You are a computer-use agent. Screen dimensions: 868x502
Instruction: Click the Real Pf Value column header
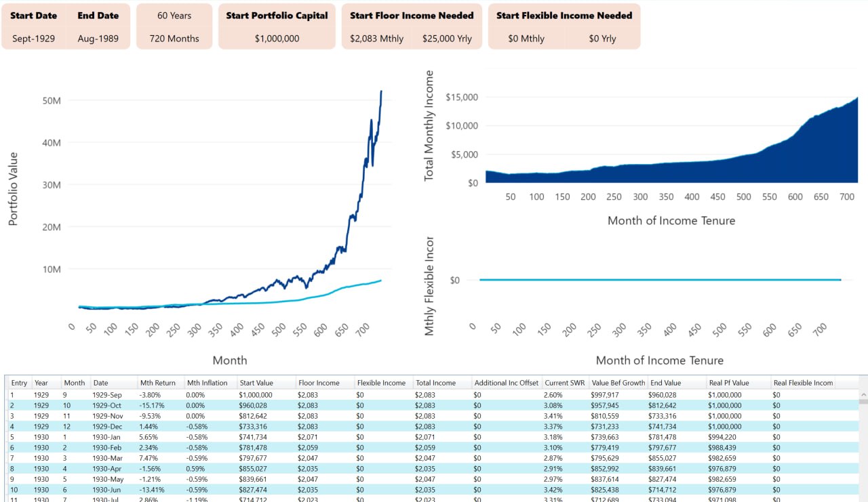pyautogui.click(x=727, y=383)
